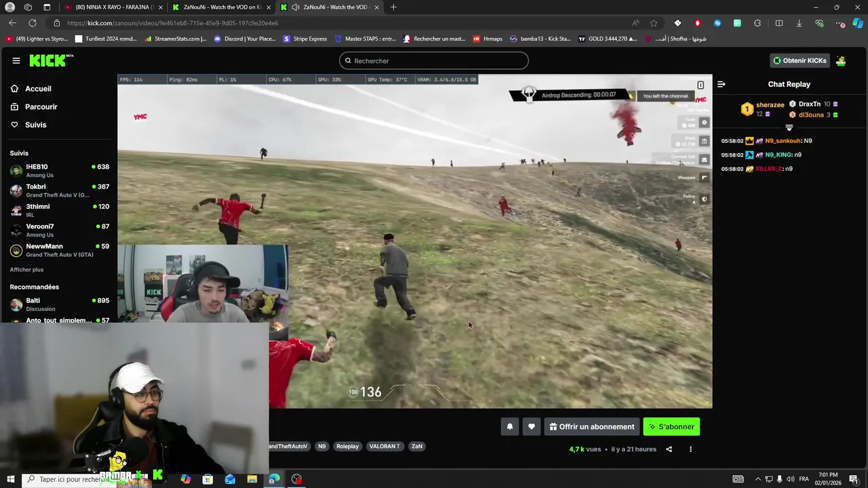Open recommended channel Balti
Screen dimensions: 868x488
(x=59, y=304)
